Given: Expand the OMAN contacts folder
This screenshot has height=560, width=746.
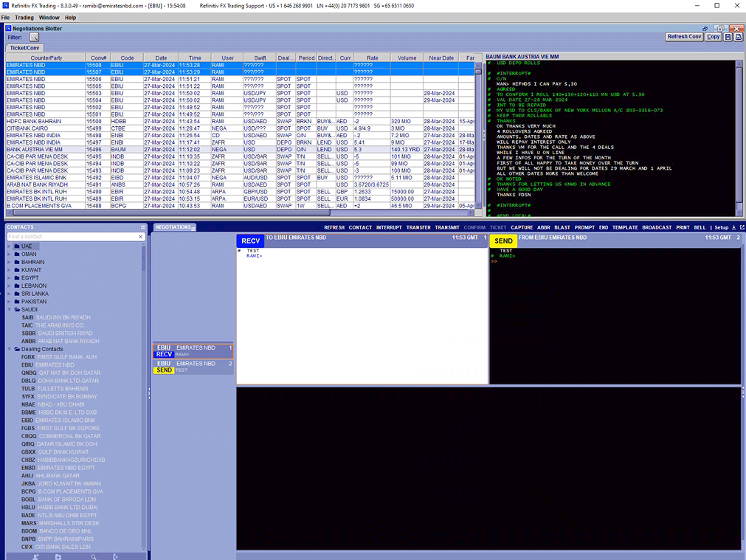Looking at the screenshot, I should [9, 254].
